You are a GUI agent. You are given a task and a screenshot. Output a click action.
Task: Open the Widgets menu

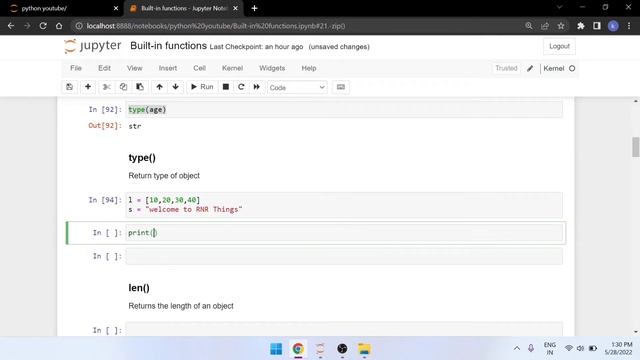coord(272,68)
